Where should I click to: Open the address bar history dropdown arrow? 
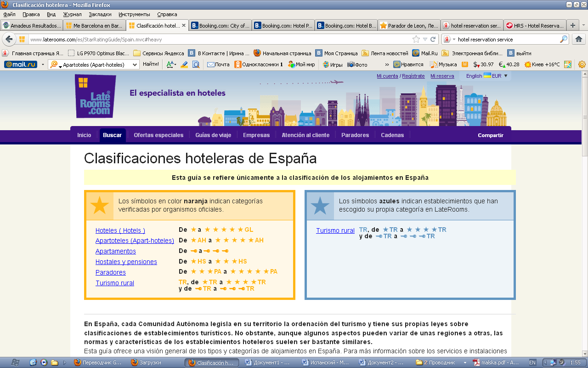click(x=425, y=39)
